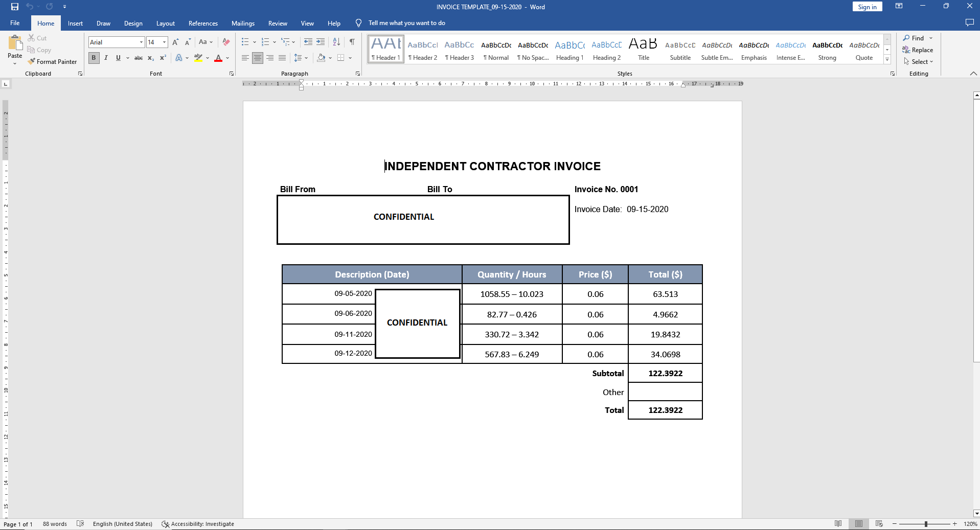The height and width of the screenshot is (530, 980).
Task: Clear all formatting with eraser icon
Action: 226,42
